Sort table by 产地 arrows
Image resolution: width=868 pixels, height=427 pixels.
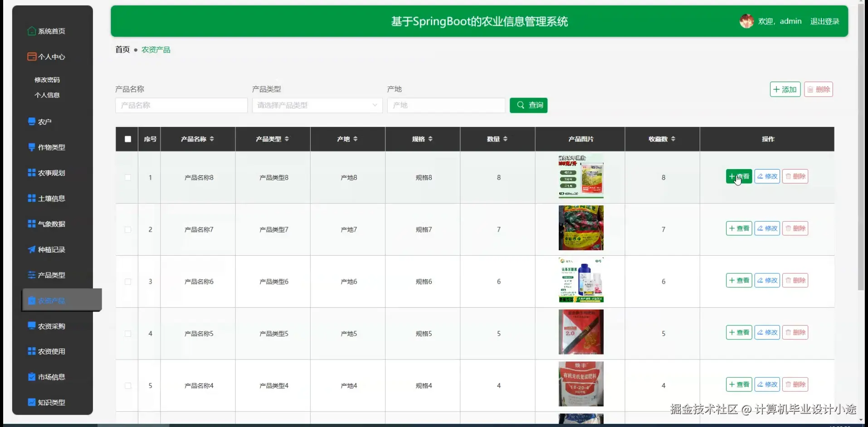(356, 139)
